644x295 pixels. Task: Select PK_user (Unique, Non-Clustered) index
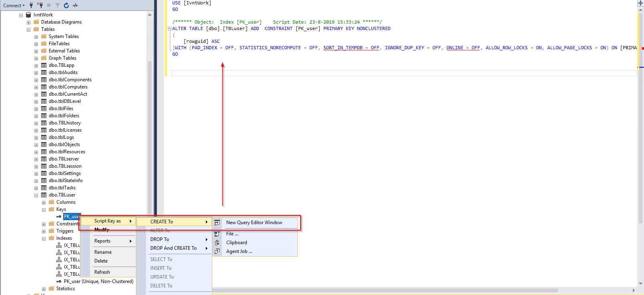point(98,281)
